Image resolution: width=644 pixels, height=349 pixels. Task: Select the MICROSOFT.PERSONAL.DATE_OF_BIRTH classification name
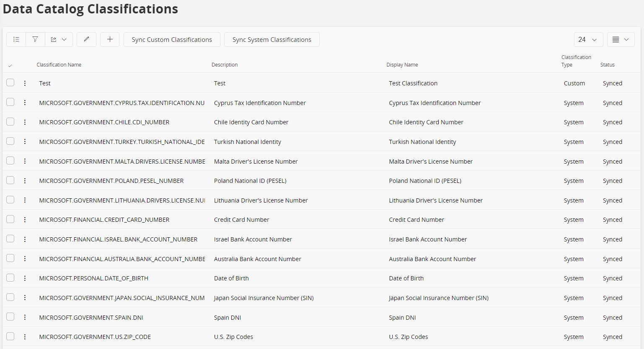tap(93, 278)
